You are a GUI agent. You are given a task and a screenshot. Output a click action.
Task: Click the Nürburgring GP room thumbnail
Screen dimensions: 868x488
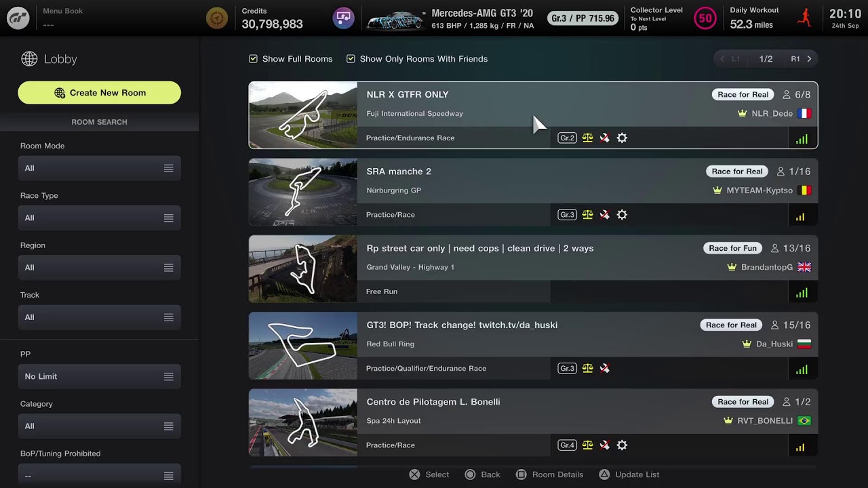coord(303,192)
